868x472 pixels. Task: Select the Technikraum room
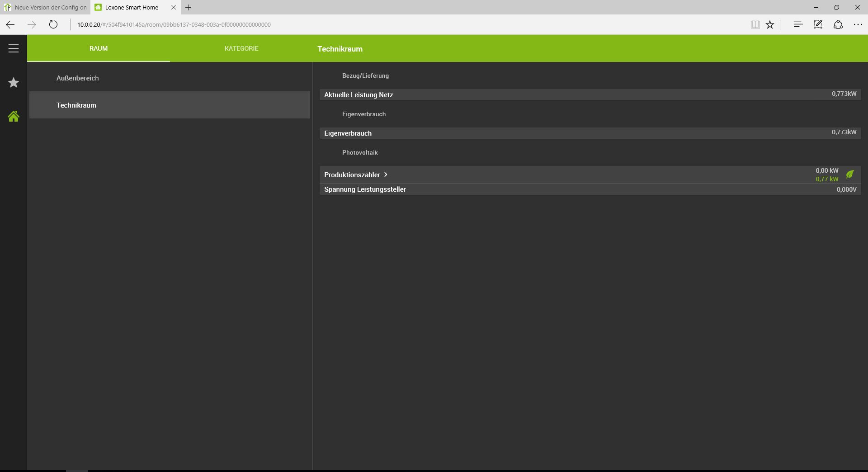(170, 105)
